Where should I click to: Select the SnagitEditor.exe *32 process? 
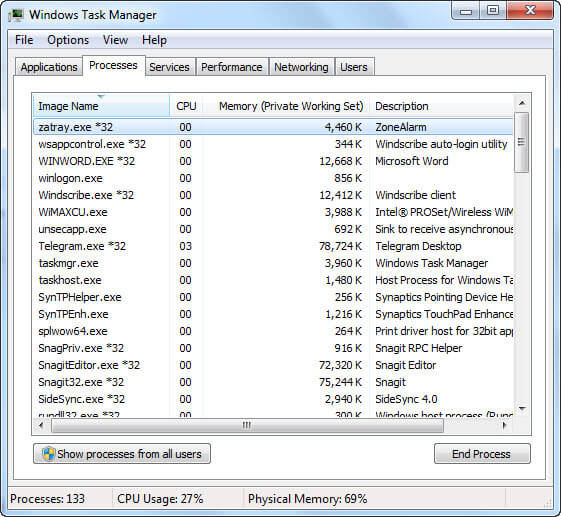pyautogui.click(x=273, y=365)
